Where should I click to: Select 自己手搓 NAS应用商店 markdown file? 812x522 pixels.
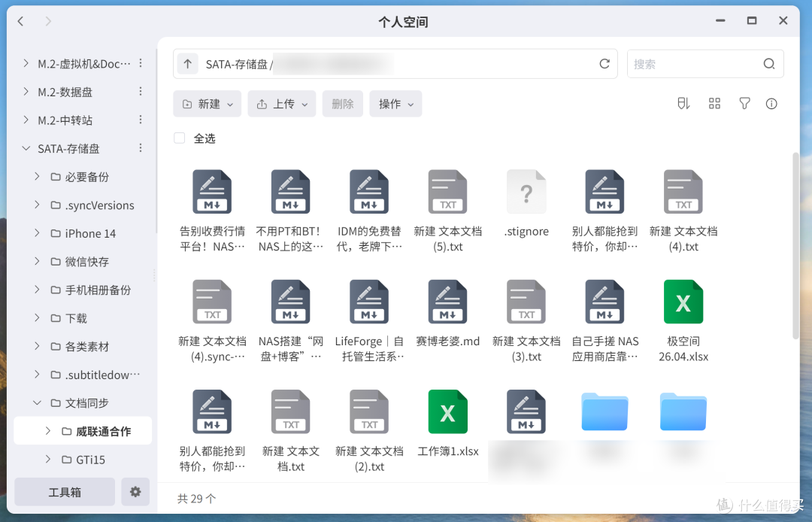tap(604, 302)
